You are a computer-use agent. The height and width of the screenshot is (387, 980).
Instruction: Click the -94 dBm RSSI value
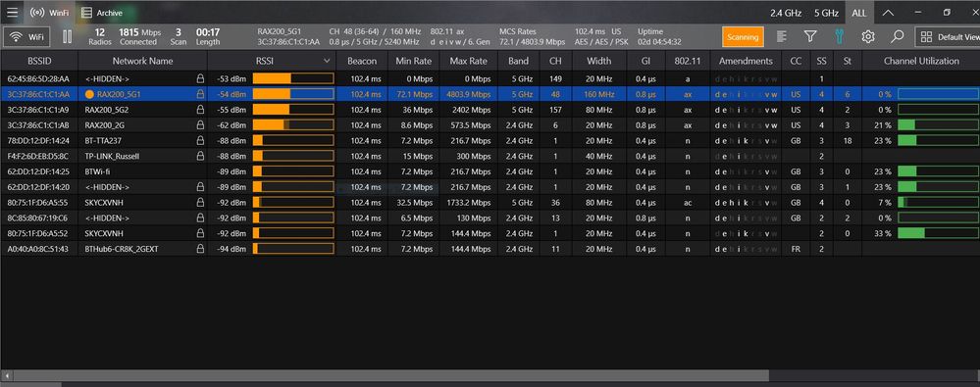232,249
